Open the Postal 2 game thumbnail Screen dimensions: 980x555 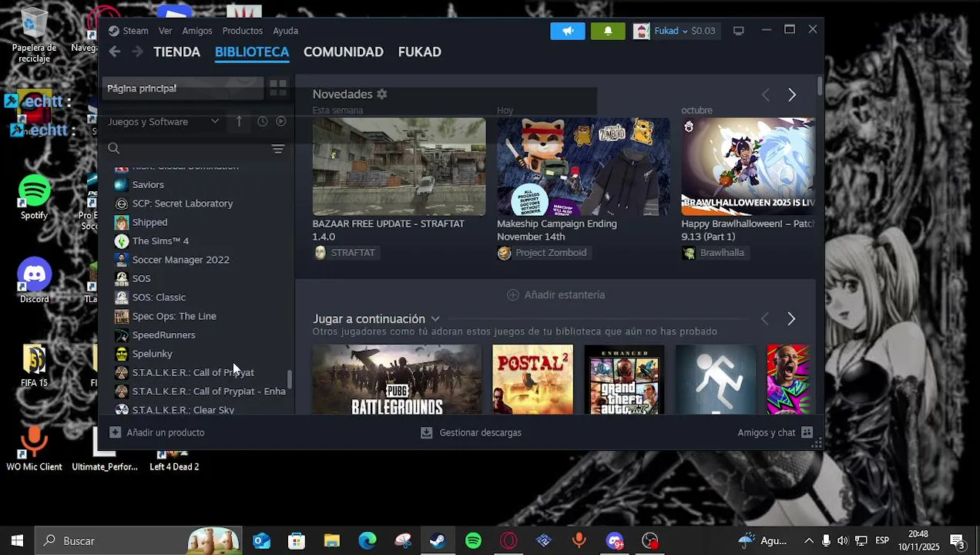[533, 379]
